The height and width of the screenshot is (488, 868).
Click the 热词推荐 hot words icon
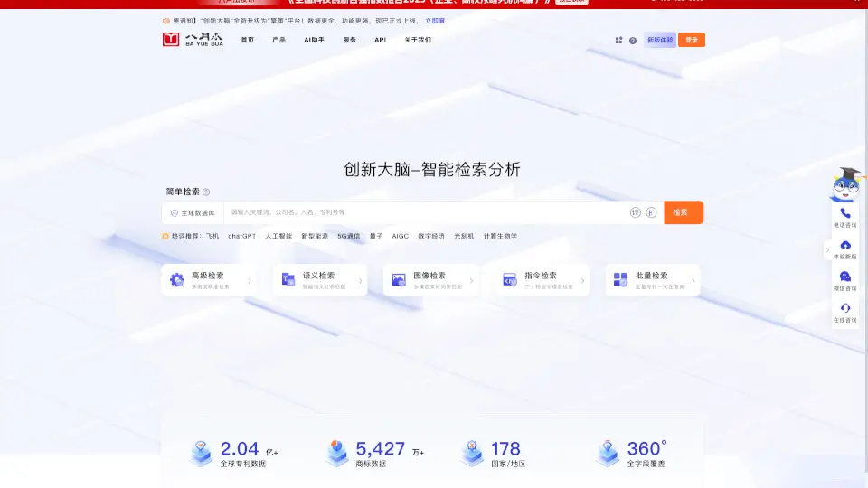tap(165, 236)
